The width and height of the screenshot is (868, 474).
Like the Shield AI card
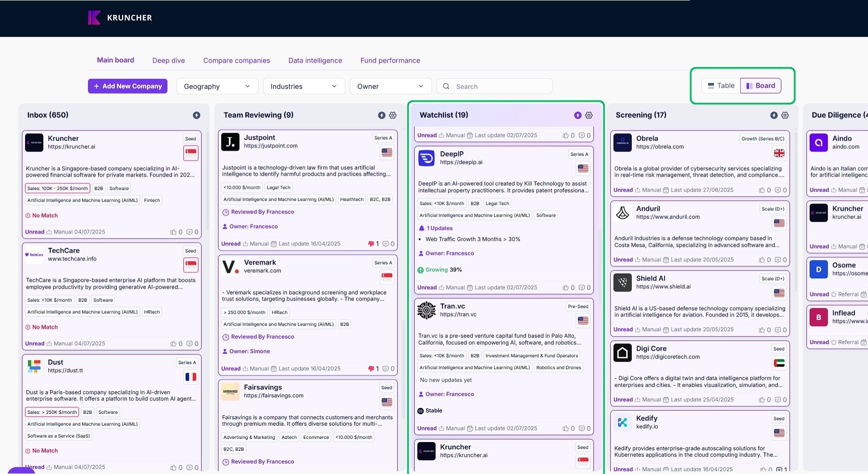(762, 330)
